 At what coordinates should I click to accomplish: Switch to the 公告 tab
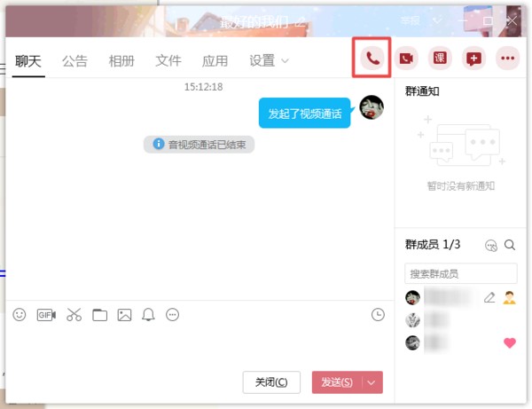coord(75,61)
